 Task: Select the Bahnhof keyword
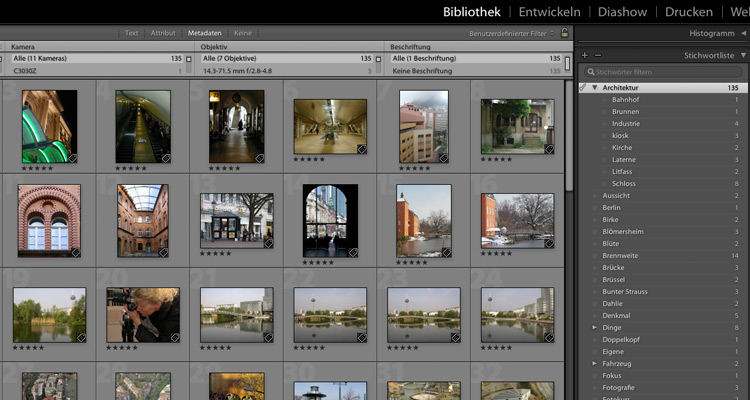(625, 100)
